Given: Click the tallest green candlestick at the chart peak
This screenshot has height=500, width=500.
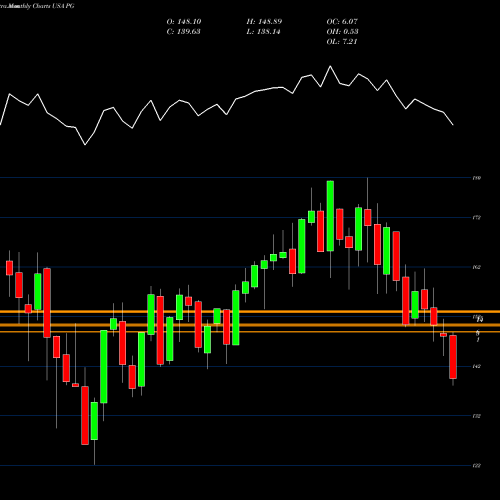Looking at the screenshot, I should [x=330, y=216].
